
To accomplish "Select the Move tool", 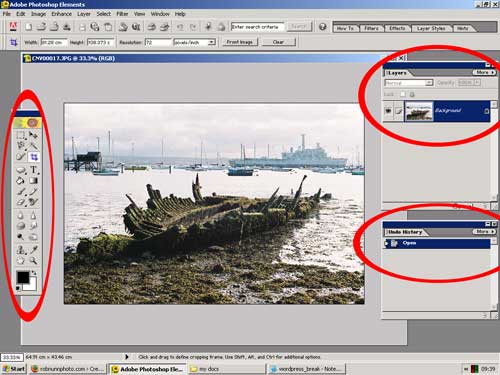I will [33, 135].
